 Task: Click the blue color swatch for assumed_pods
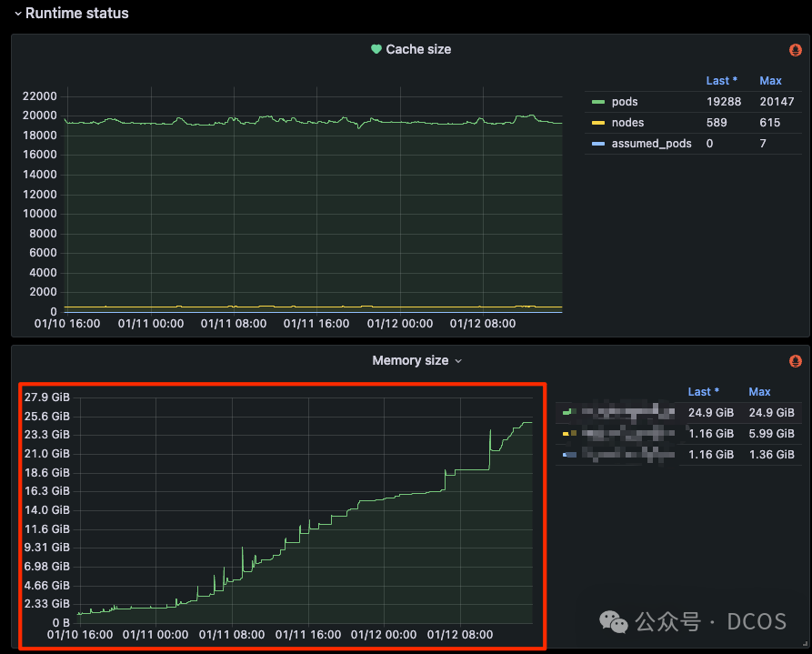tap(598, 144)
